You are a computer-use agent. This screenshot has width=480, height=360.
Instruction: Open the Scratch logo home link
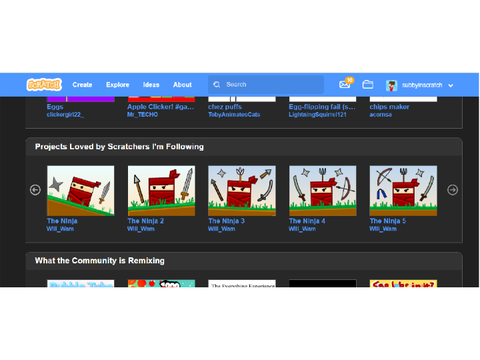point(44,85)
